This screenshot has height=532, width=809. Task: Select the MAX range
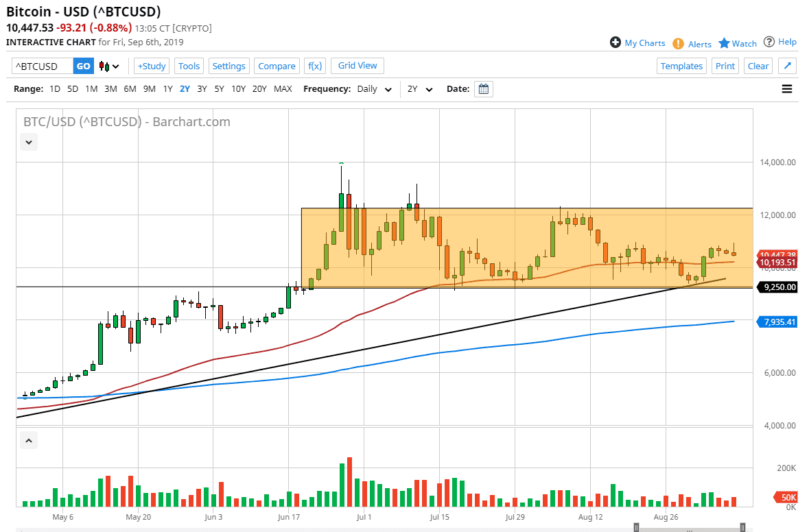click(x=283, y=88)
